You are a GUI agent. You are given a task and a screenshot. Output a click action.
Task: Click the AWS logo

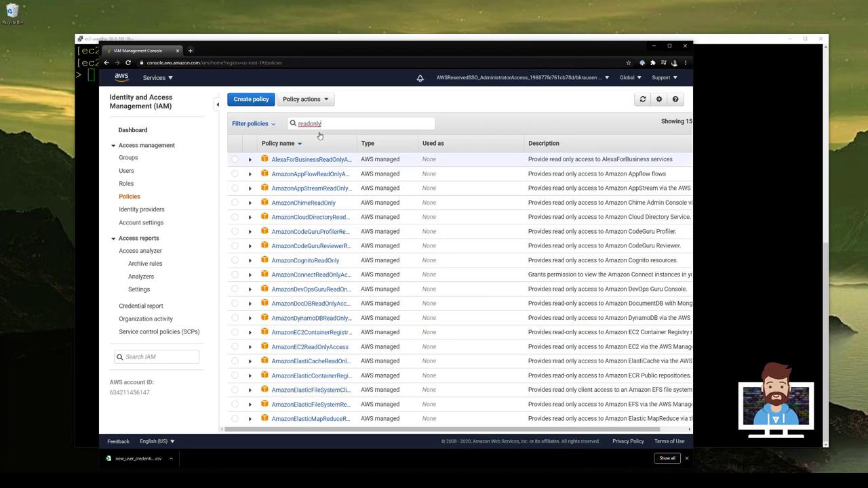(121, 77)
